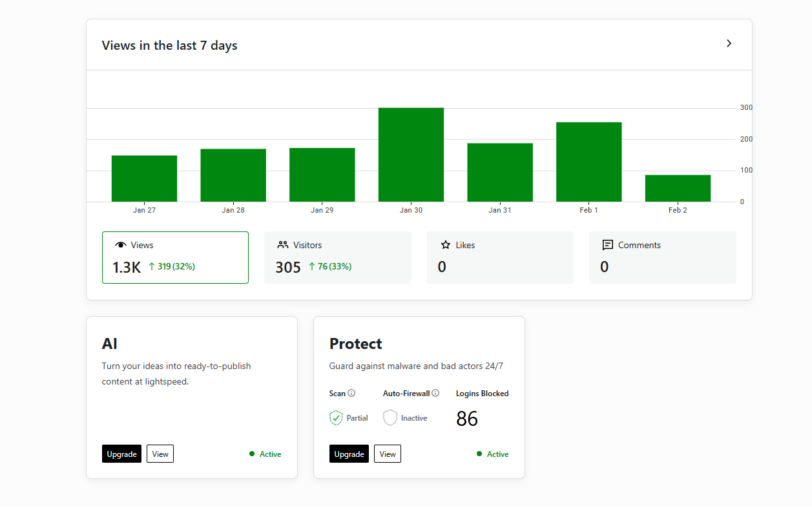Switch chart to the Likes tab
812x506 pixels.
(x=500, y=257)
